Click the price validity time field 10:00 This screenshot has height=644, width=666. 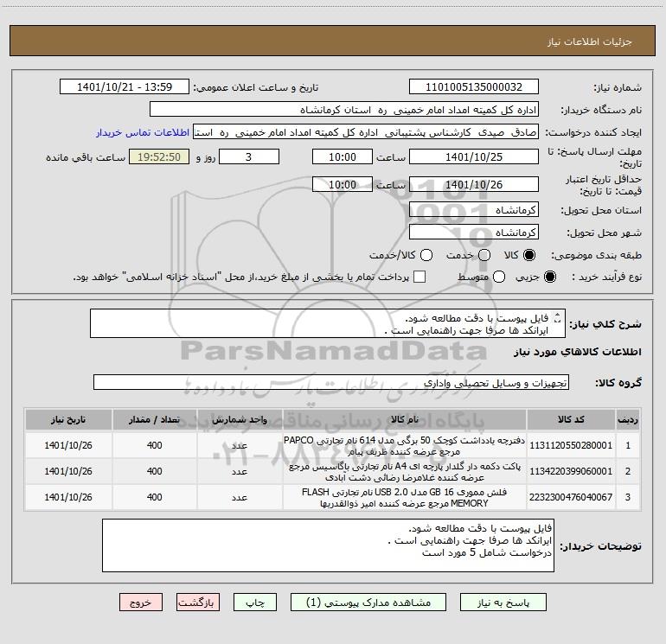[343, 185]
